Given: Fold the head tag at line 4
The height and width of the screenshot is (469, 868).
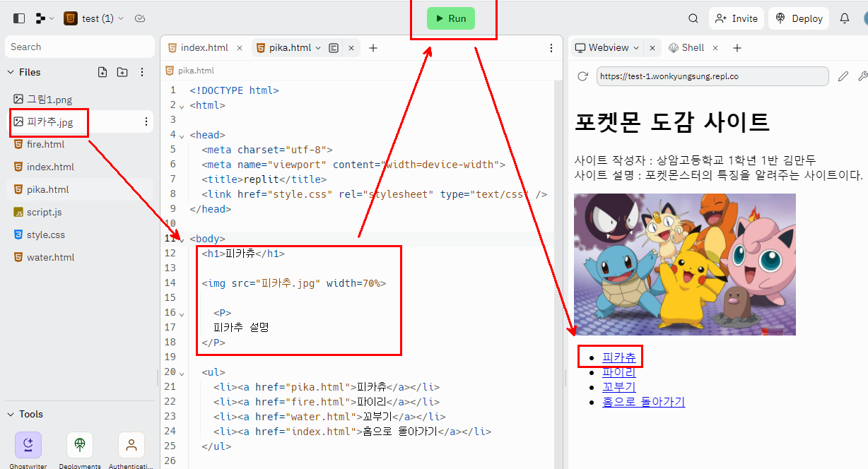Looking at the screenshot, I should pyautogui.click(x=182, y=136).
